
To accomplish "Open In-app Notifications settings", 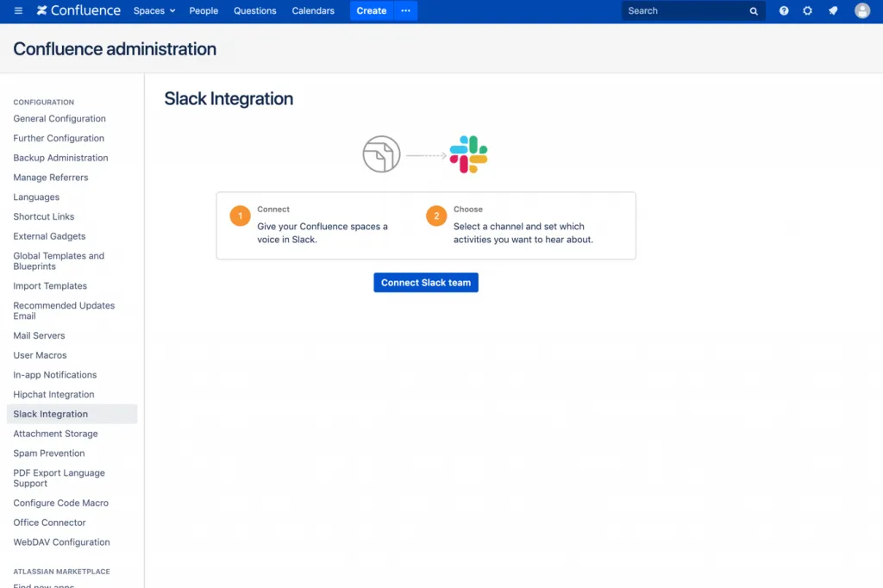I will click(55, 375).
